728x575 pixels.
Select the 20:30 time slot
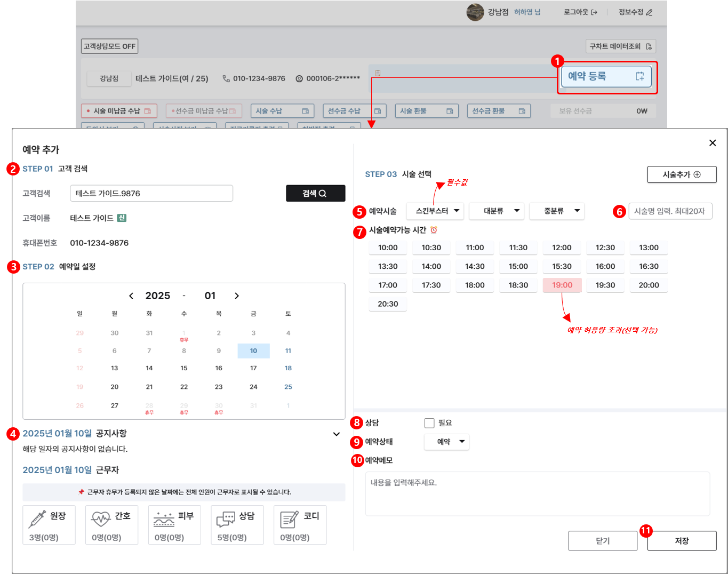[388, 304]
